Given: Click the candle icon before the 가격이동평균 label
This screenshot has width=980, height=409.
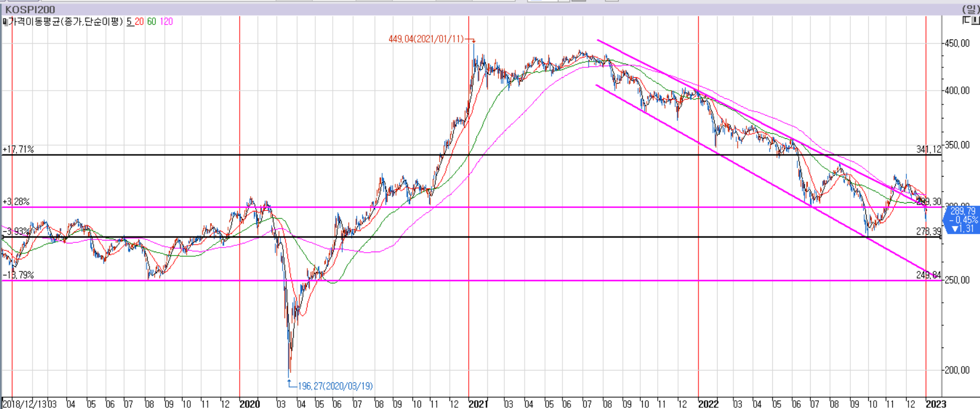Looking at the screenshot, I should tap(4, 21).
